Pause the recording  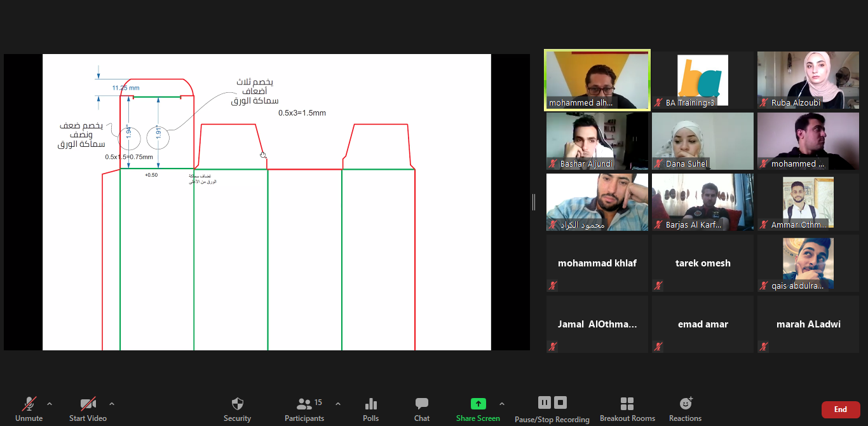544,402
